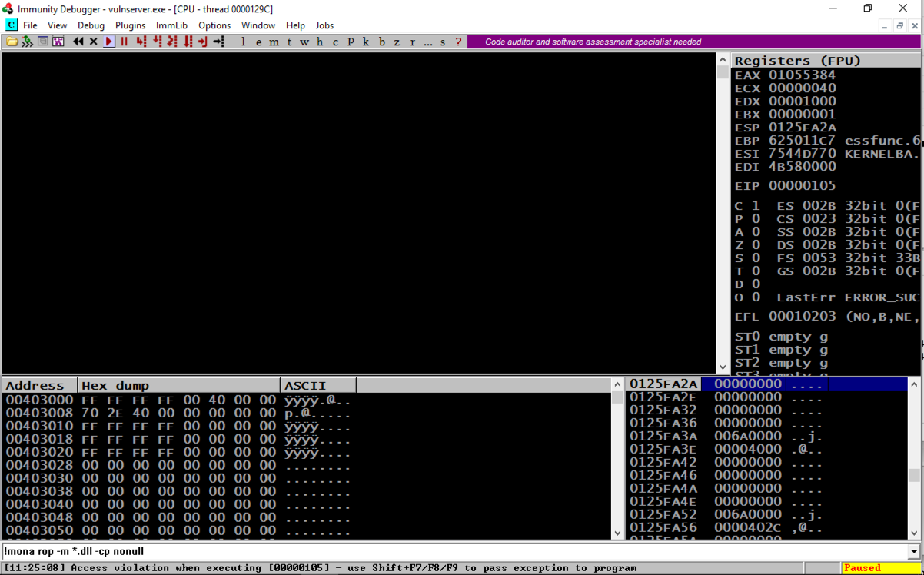The image size is (924, 575).
Task: Open Memory map with 'm' button
Action: point(274,42)
